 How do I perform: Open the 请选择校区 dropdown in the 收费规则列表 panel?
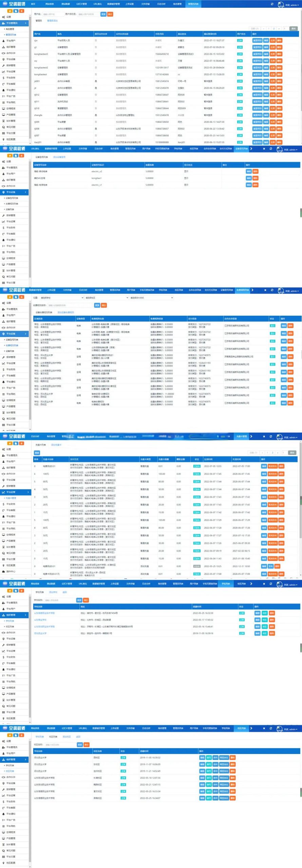[x=106, y=298]
